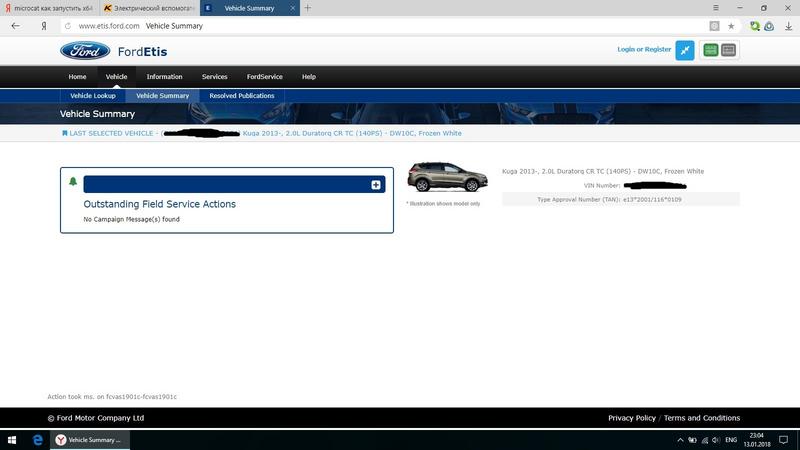Open the browser hamburger menu
This screenshot has width=800, height=450.
click(716, 8)
